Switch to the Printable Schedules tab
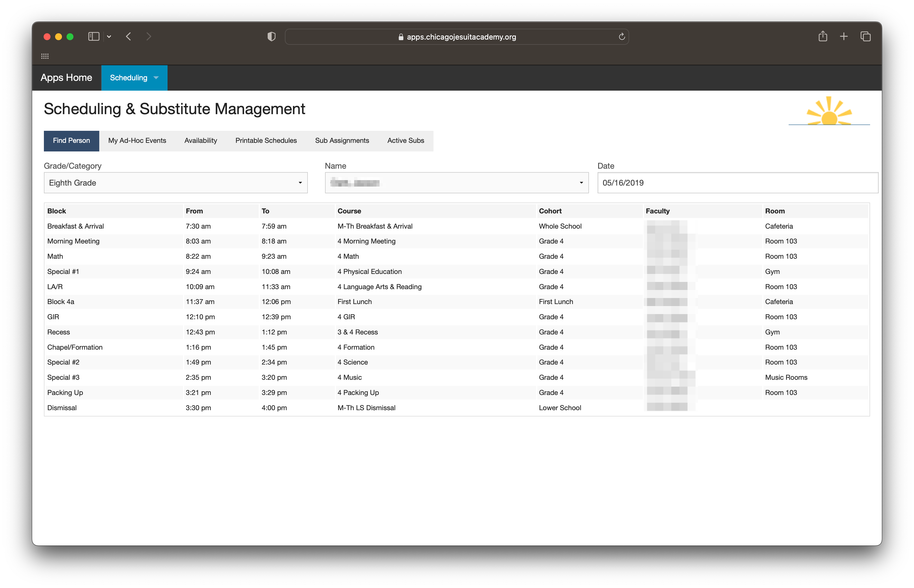The image size is (914, 588). click(266, 141)
